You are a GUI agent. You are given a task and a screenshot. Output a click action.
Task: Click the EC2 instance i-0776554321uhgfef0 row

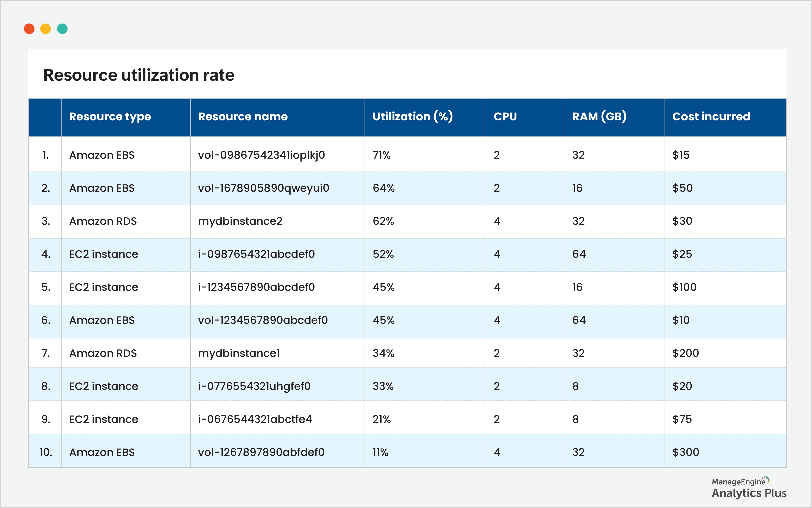255,386
